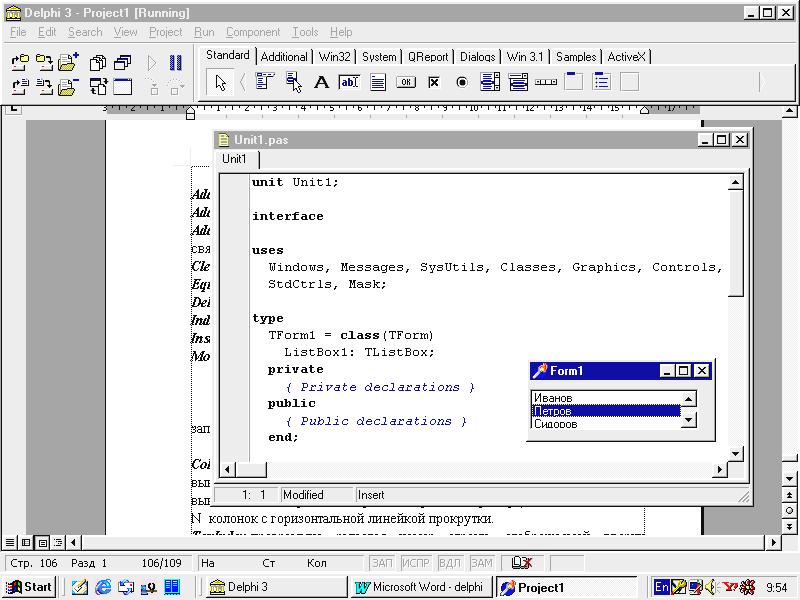This screenshot has width=800, height=600.
Task: Toggle ЗАМ overtype indicator in Word
Action: coord(481,563)
